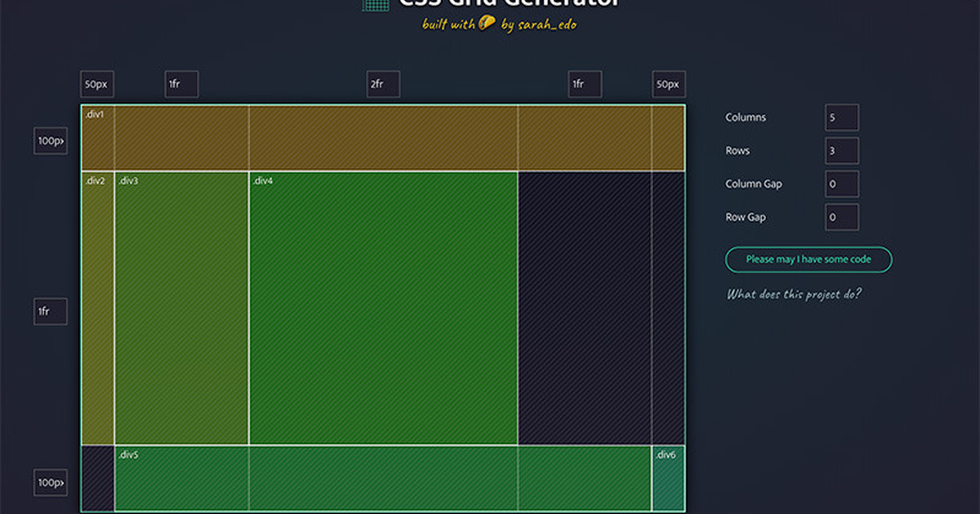Screen dimensions: 980x514
Task: Click the 2fr column size field
Action: tap(383, 84)
